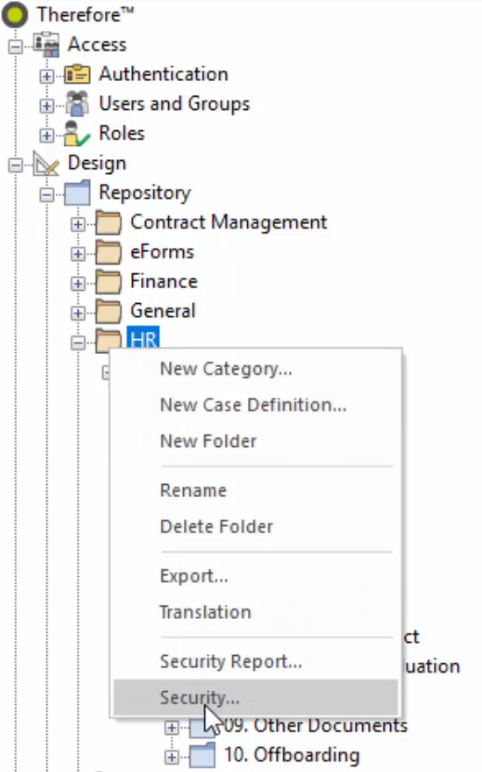Choose New Category... from context menu
The image size is (482, 772).
click(226, 369)
